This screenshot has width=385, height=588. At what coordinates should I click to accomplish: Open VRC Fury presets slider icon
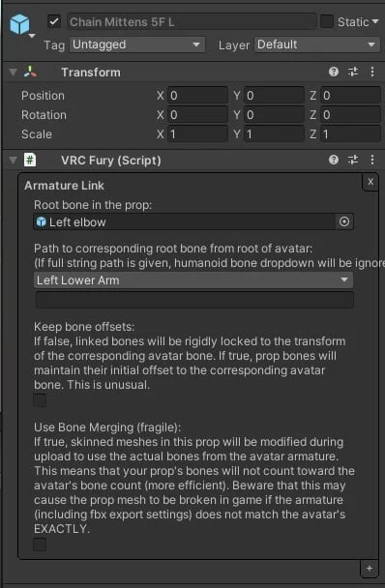[353, 160]
